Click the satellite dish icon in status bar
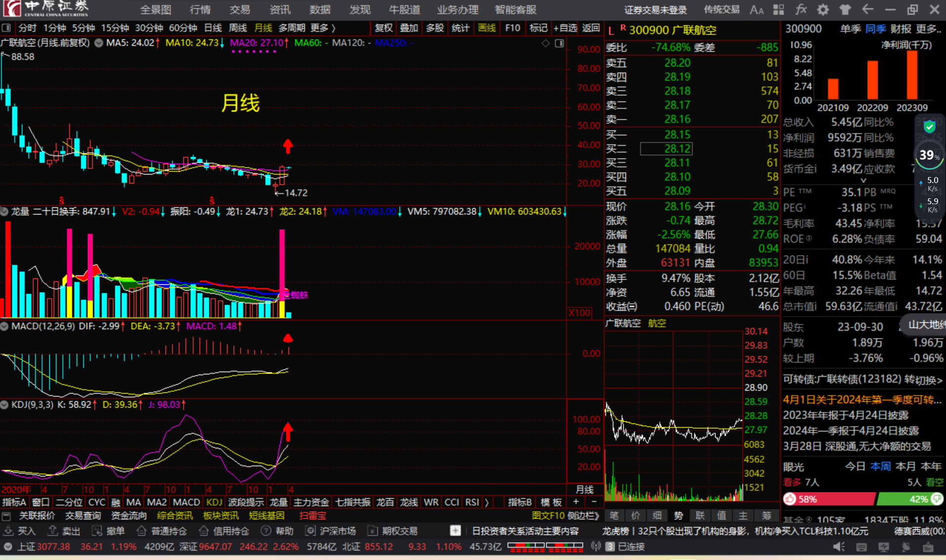 pyautogui.click(x=906, y=547)
